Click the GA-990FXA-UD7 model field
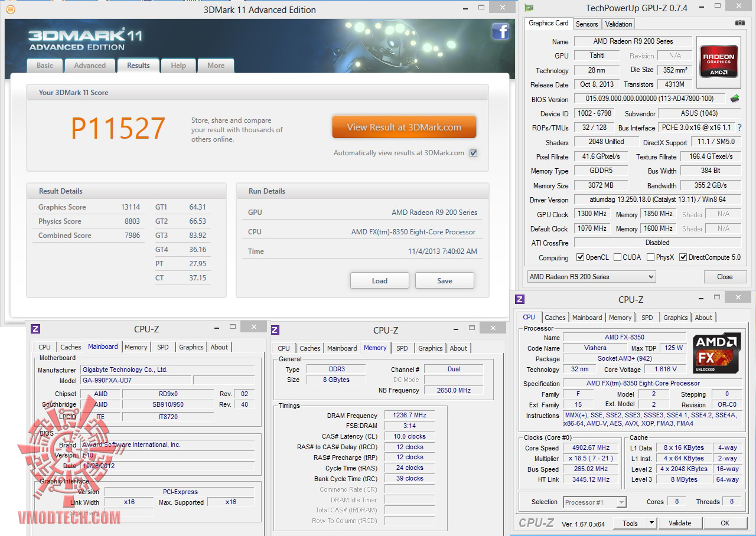756x536 pixels. point(136,381)
